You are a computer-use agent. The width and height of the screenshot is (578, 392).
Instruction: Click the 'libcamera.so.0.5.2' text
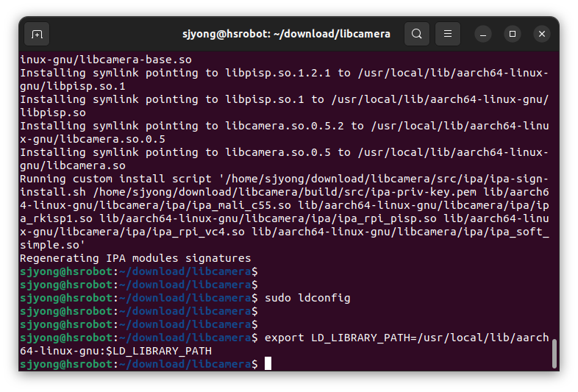pos(285,126)
